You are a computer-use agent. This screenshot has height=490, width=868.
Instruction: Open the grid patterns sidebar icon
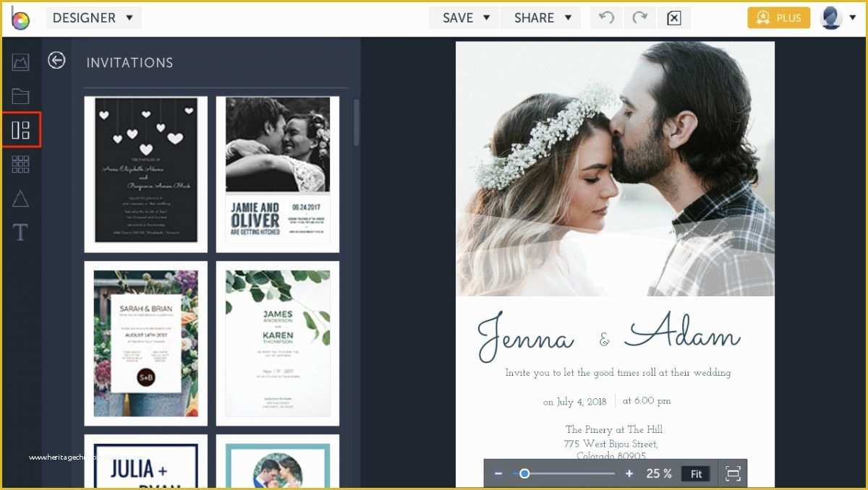coord(20,164)
